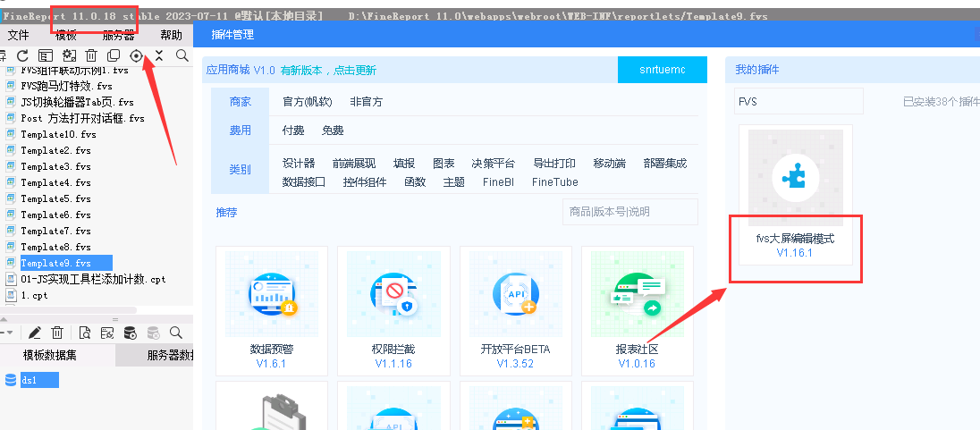Click the snrtuemc account button
980x430 pixels.
click(x=663, y=70)
